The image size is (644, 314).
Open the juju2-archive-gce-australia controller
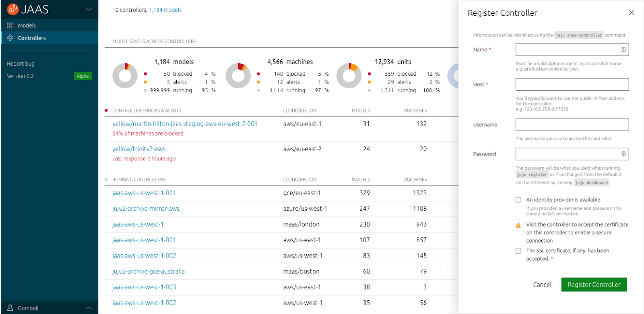pos(149,271)
